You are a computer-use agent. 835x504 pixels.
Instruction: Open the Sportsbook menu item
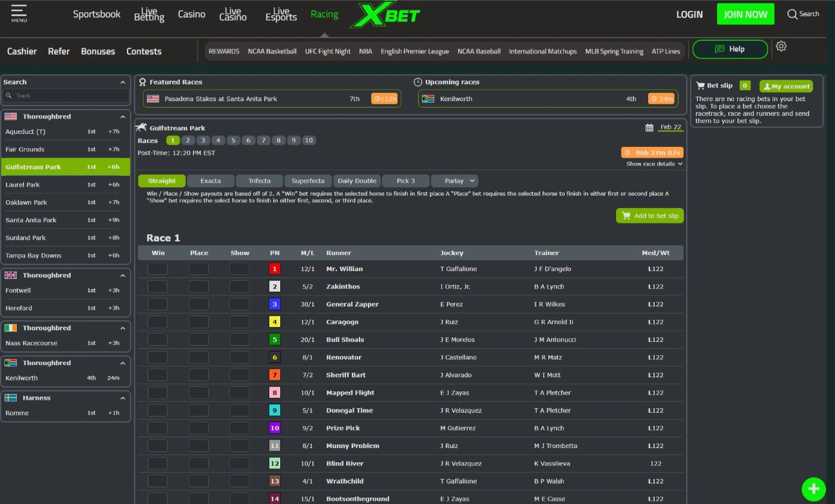97,14
